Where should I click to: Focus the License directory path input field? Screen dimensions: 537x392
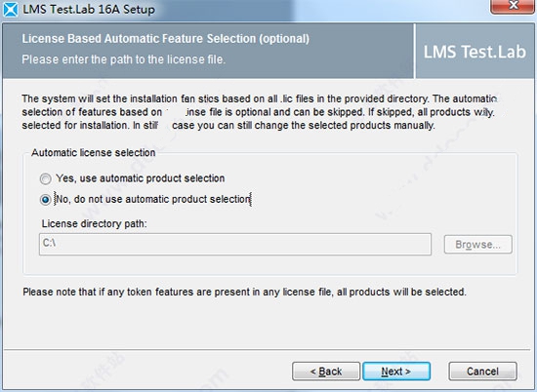[235, 244]
